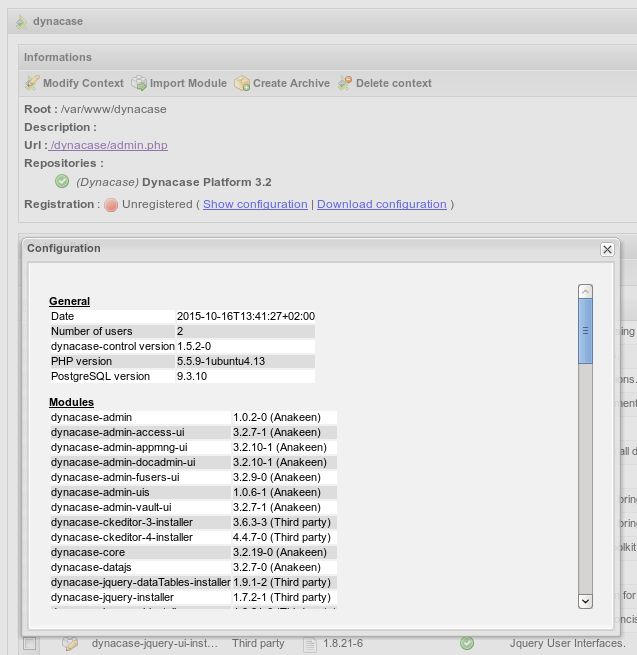Select PostgreSQL version value 9.3.10

(x=192, y=376)
